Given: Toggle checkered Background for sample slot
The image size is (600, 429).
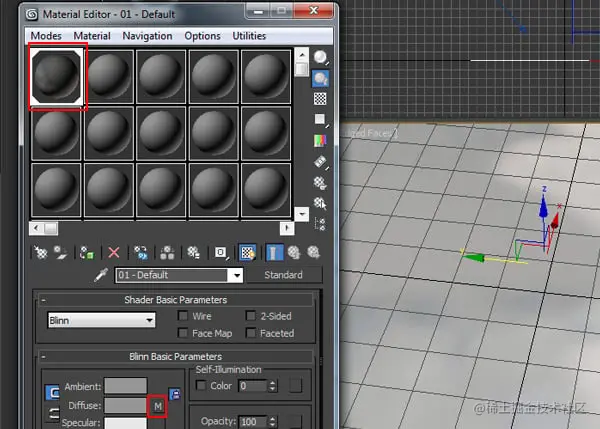Looking at the screenshot, I should click(320, 99).
